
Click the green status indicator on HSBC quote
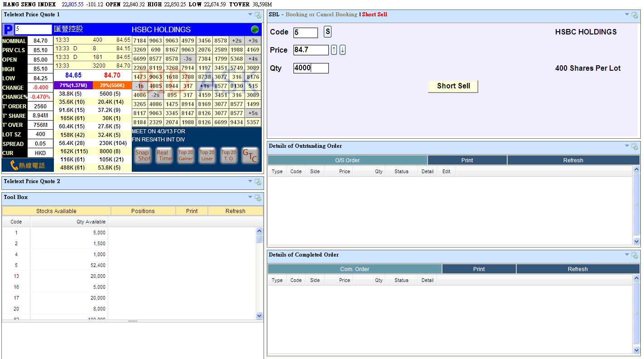click(x=255, y=29)
